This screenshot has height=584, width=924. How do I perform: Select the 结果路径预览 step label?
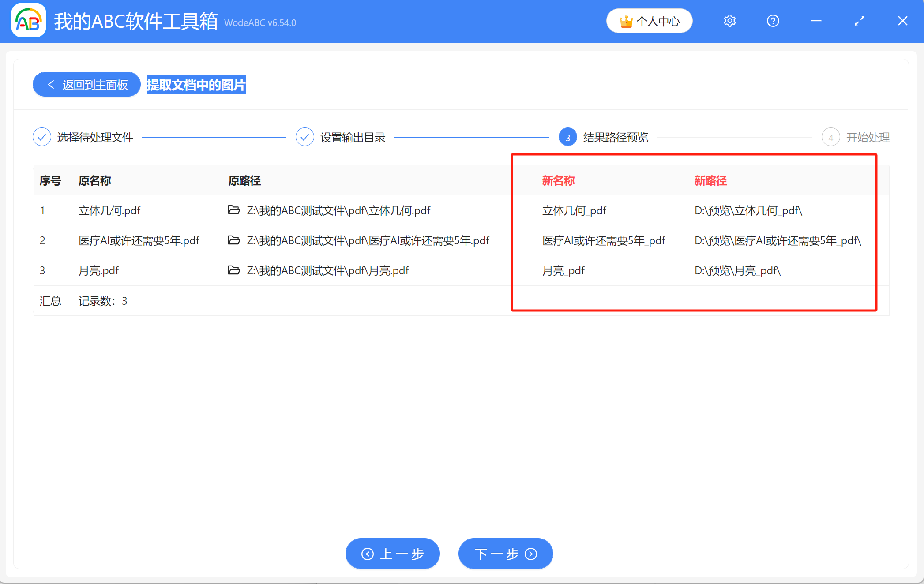[x=615, y=137]
